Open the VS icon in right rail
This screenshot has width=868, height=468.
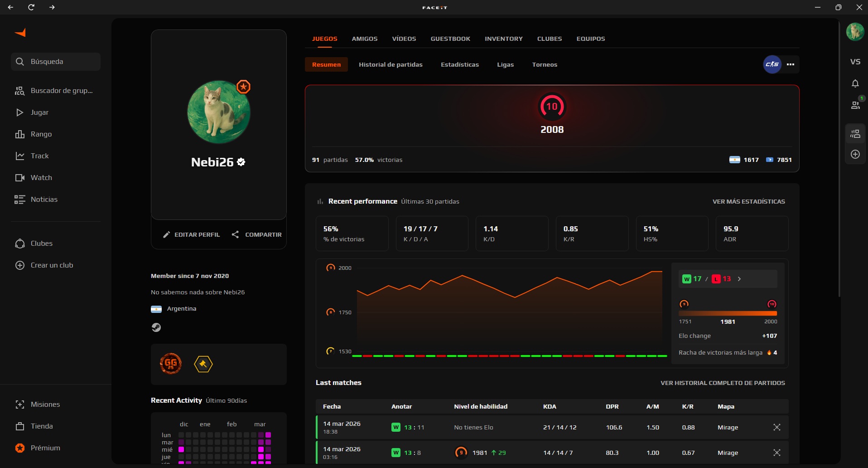point(855,62)
